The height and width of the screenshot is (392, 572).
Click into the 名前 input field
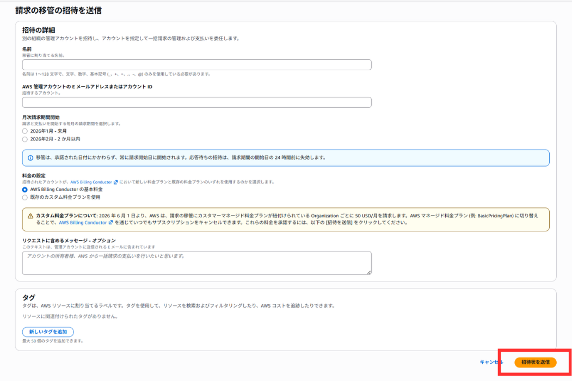196,65
